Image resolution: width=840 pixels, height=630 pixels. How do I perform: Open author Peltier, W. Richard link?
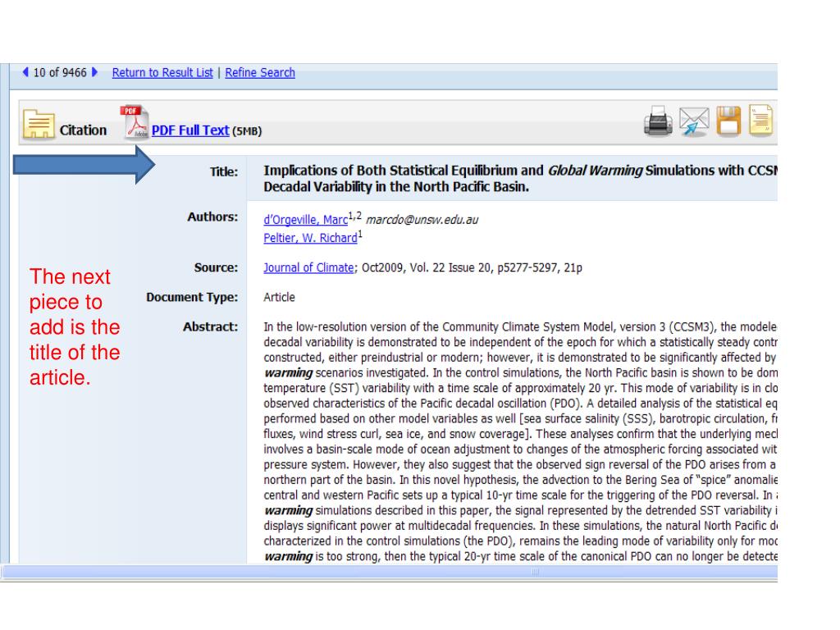(x=310, y=238)
